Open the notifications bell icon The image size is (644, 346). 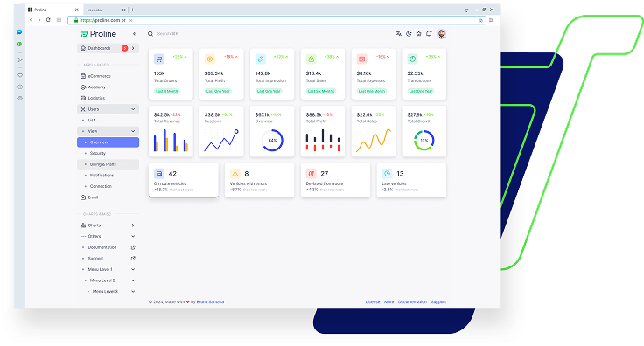click(429, 33)
